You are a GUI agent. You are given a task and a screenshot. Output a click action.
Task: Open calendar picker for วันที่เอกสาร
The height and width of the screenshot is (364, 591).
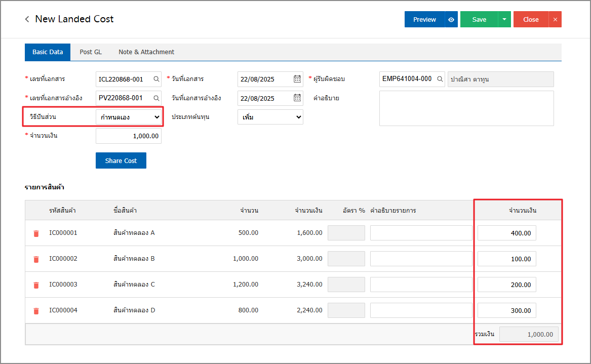click(x=297, y=79)
